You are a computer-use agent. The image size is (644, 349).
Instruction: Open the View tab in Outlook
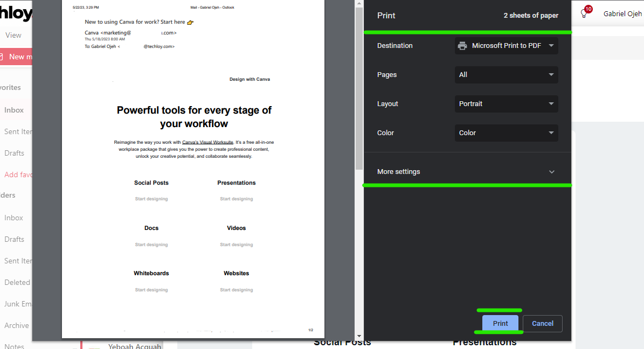(13, 36)
